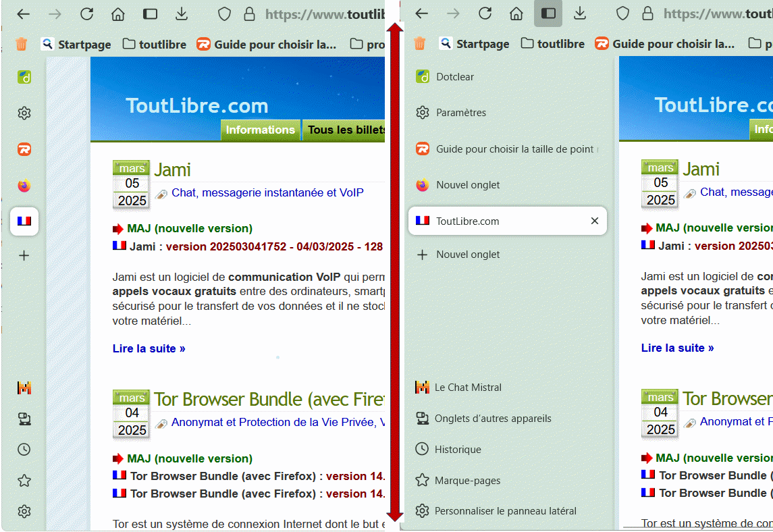This screenshot has width=773, height=532.
Task: Open 'Tous les billets' tab on left page
Action: [344, 130]
